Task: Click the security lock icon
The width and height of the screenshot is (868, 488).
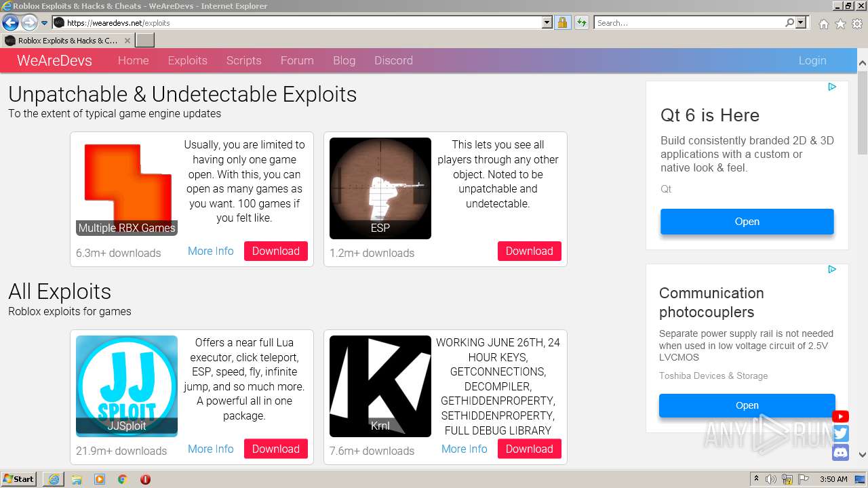Action: click(x=562, y=22)
